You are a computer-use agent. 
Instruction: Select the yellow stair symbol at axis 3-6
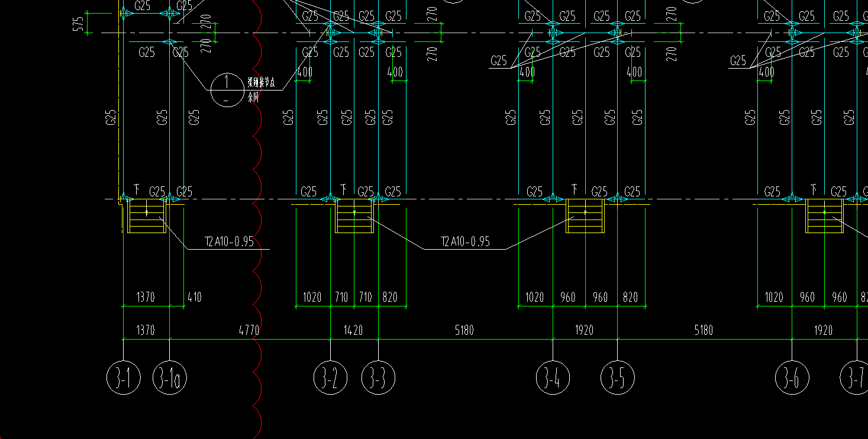824,216
